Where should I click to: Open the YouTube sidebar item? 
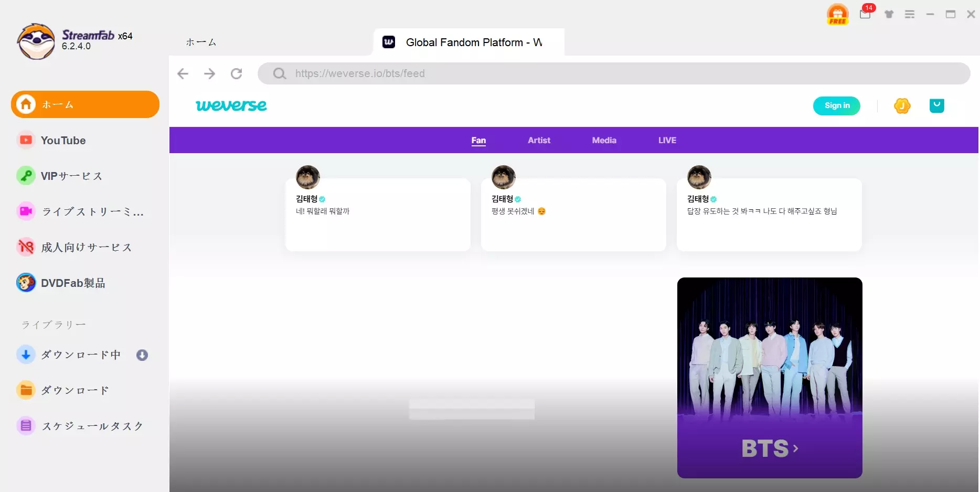click(x=85, y=140)
